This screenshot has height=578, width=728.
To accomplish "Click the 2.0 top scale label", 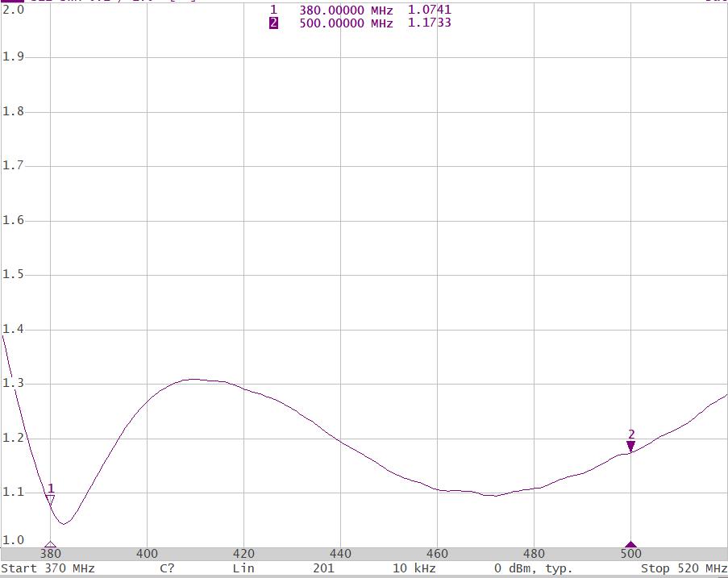I will [13, 10].
